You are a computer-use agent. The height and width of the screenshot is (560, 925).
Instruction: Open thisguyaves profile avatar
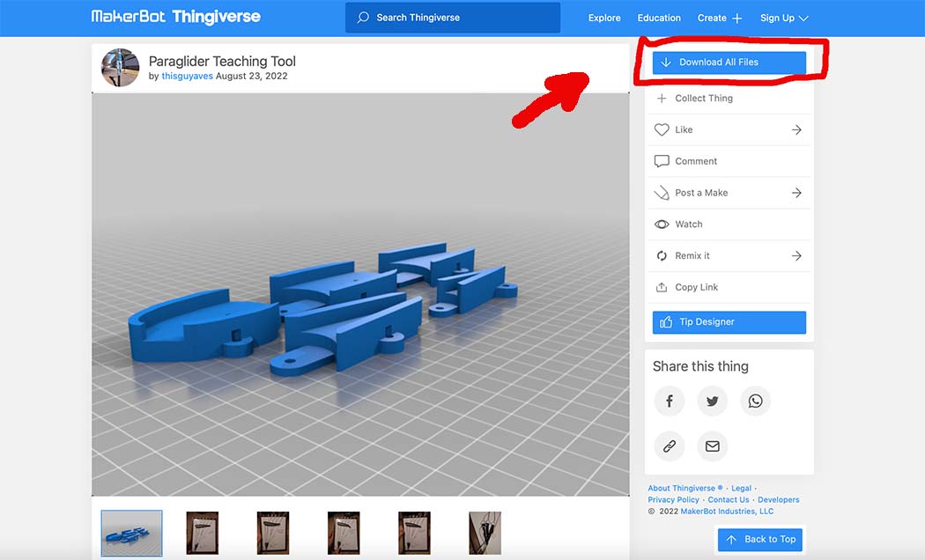pyautogui.click(x=121, y=68)
